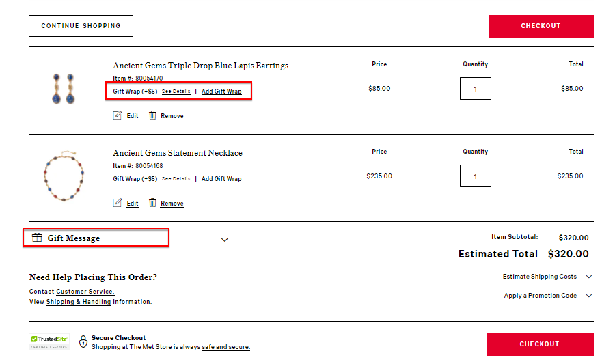Click the top Checkout button
615x364 pixels.
pos(541,26)
